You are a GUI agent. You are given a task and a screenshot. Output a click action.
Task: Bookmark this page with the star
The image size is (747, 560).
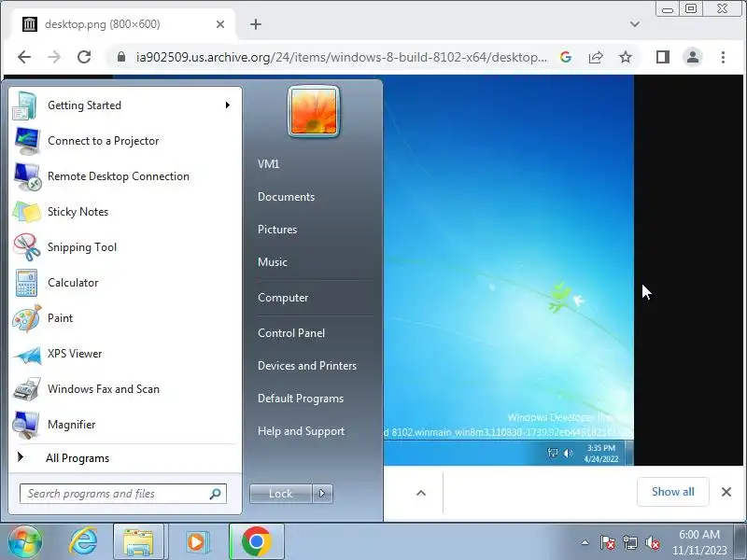tap(626, 57)
